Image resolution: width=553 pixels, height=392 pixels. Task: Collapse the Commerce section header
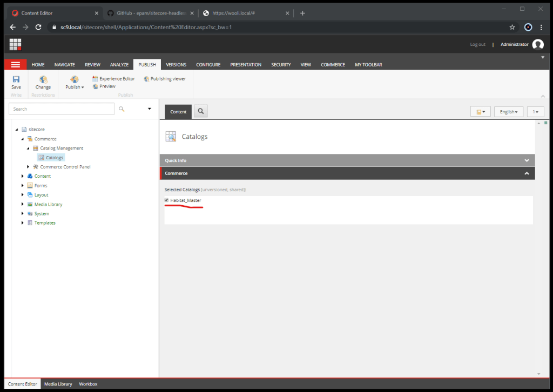[526, 173]
